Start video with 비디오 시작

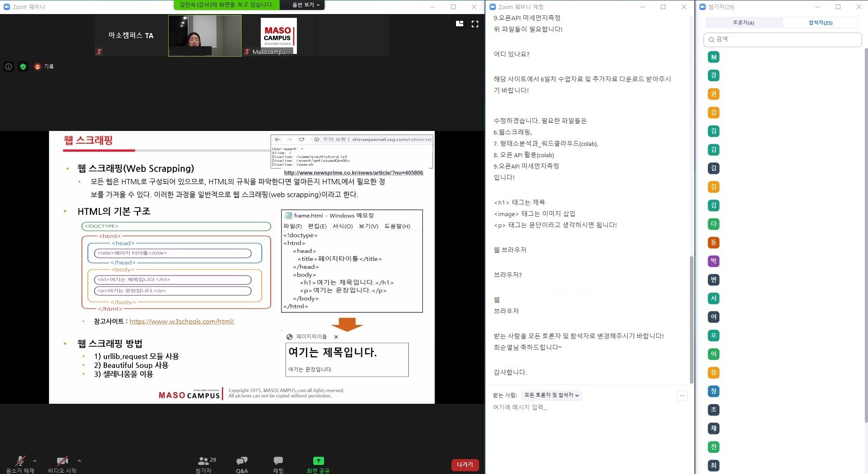point(62,461)
